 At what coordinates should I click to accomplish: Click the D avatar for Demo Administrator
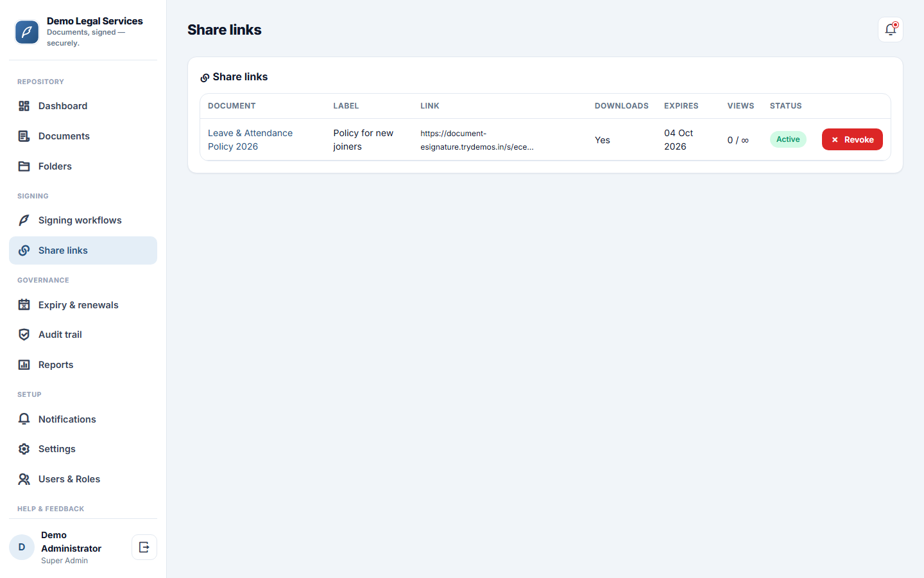click(22, 547)
